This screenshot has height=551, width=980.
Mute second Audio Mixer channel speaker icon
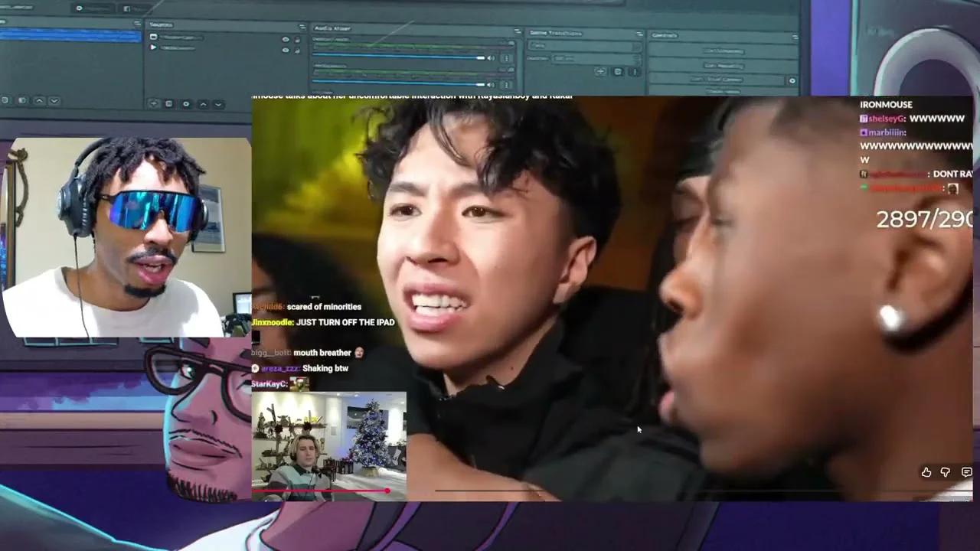click(x=492, y=84)
